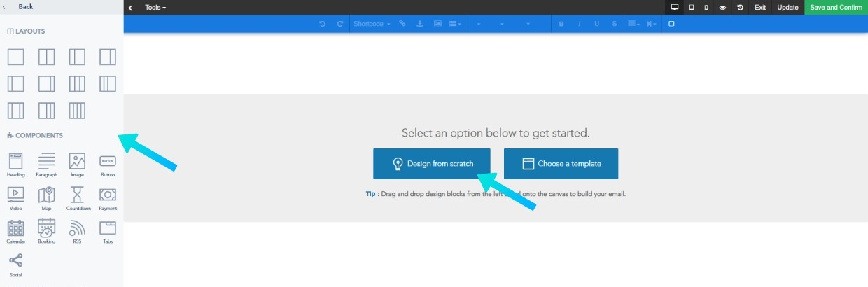Expand the Shortcode dropdown
Screen dimensions: 868x287
click(x=372, y=24)
